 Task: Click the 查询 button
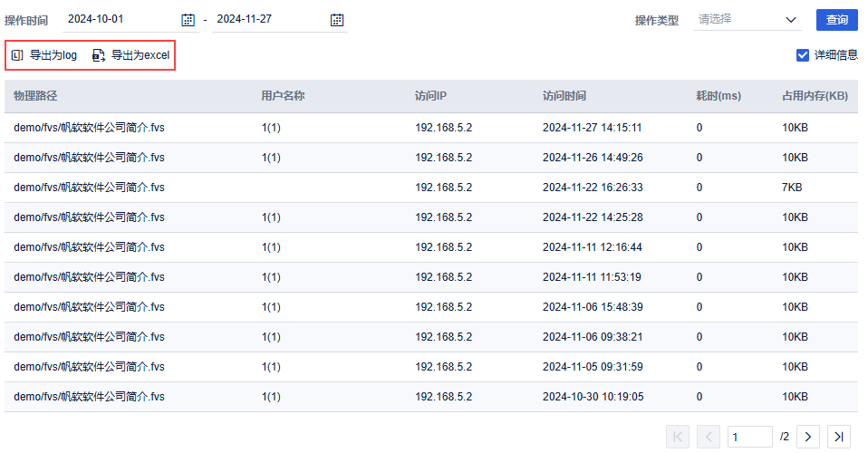coord(836,20)
